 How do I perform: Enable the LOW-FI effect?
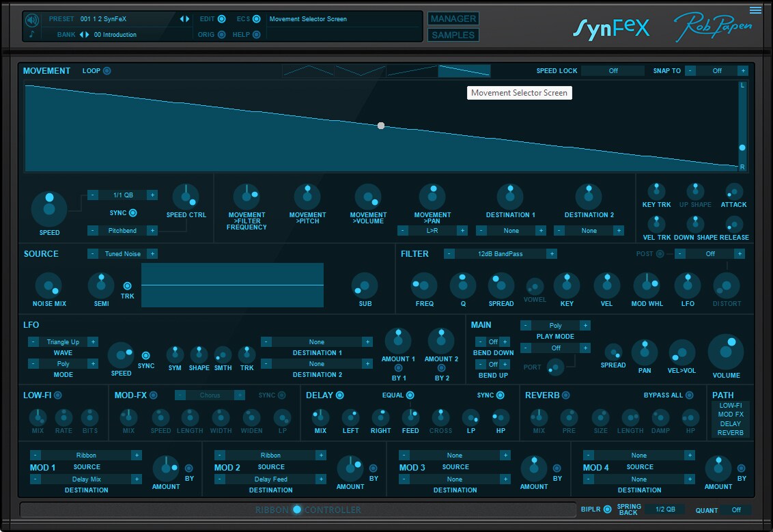(57, 395)
